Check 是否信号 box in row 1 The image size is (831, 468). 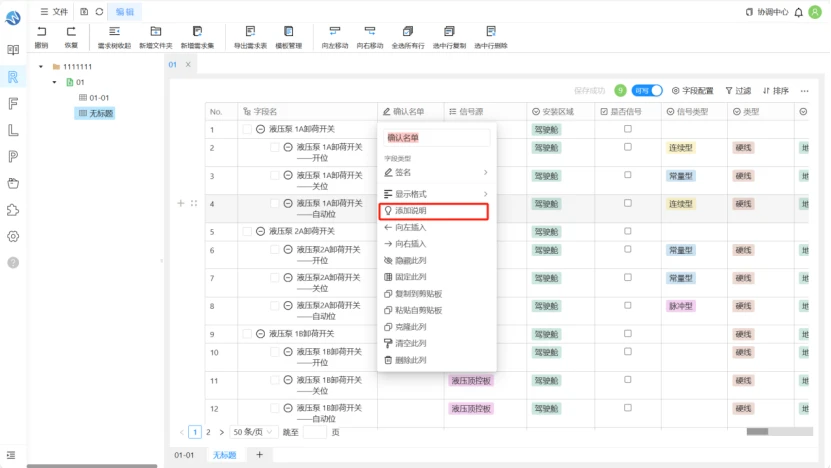tap(628, 129)
